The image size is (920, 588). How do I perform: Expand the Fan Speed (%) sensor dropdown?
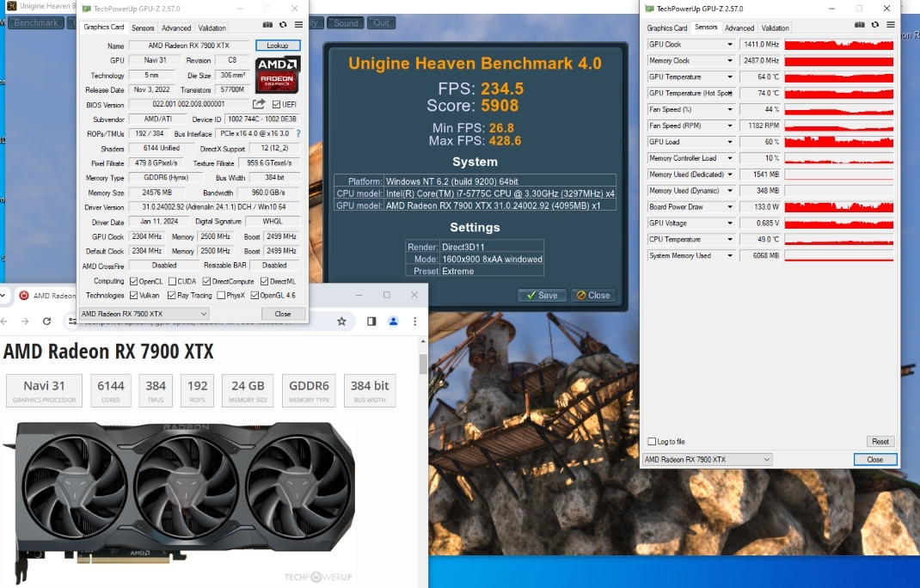click(730, 109)
